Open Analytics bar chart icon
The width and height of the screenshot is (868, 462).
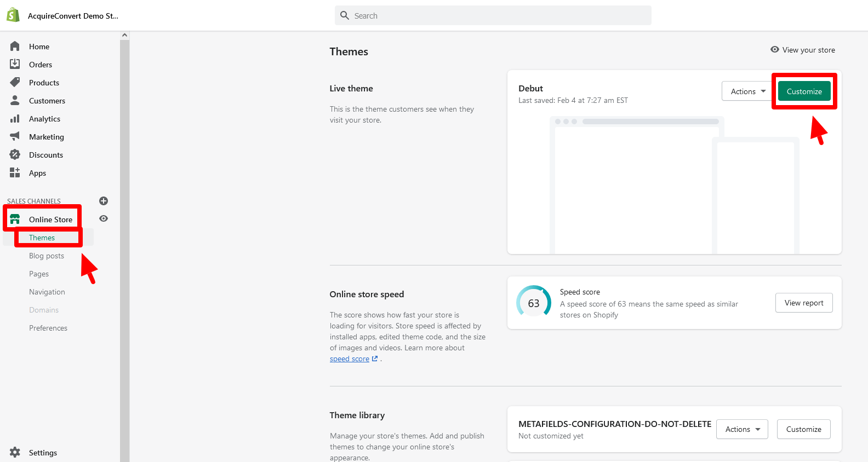pyautogui.click(x=15, y=119)
